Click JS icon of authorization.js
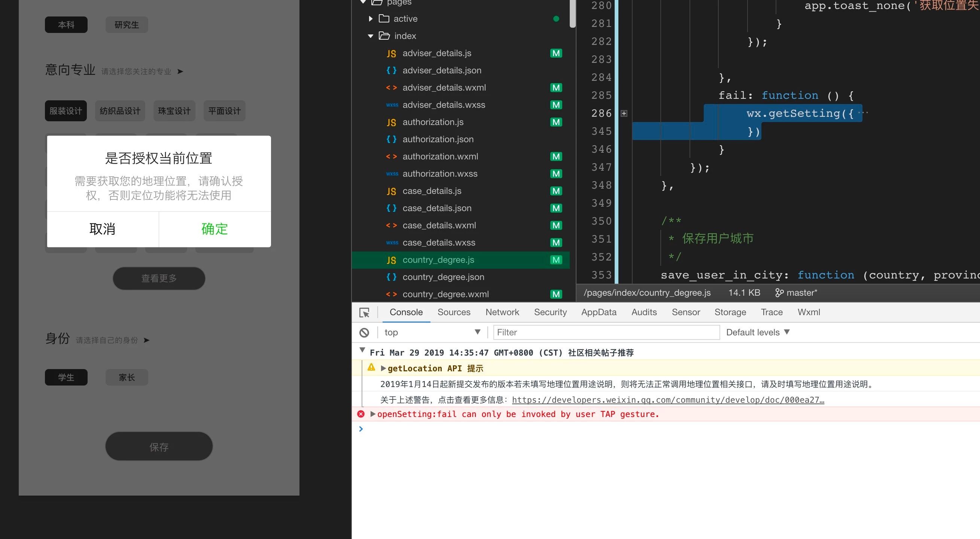This screenshot has width=980, height=539. 391,122
